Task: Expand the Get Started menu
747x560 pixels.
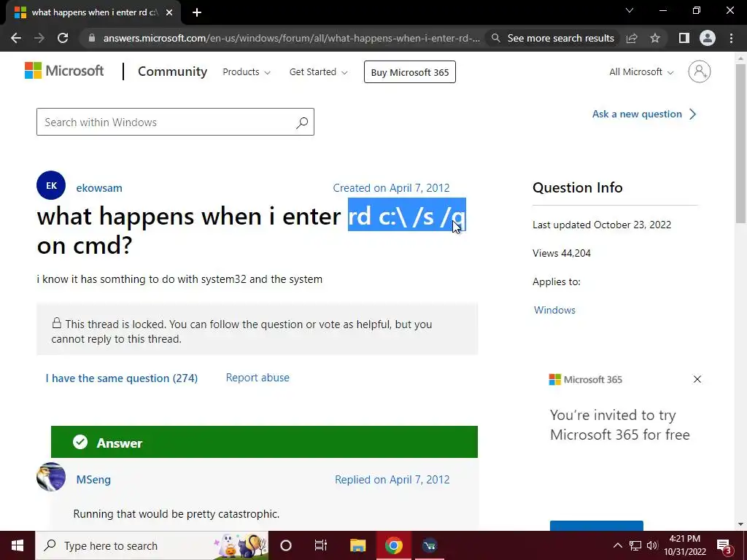Action: click(318, 72)
